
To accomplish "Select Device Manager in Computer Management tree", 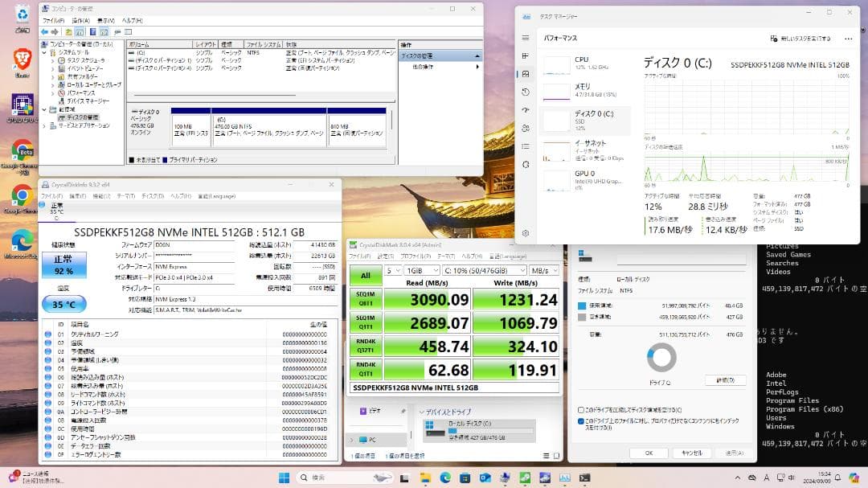I will 88,101.
